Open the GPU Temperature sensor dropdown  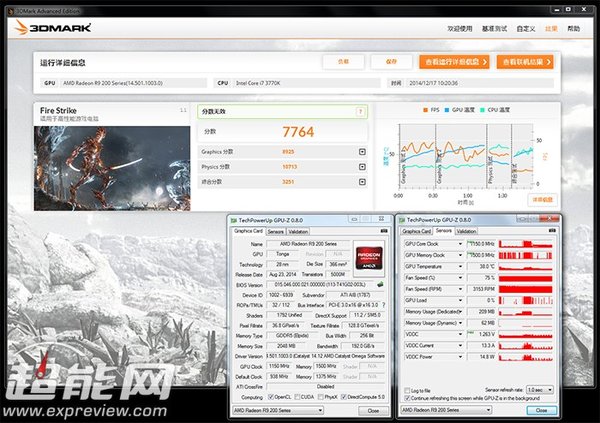[460, 266]
